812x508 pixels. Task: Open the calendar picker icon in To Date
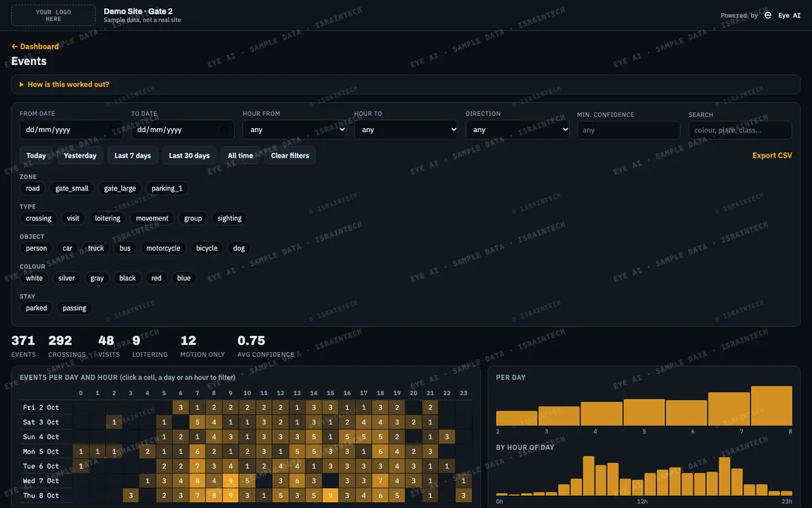pyautogui.click(x=225, y=129)
